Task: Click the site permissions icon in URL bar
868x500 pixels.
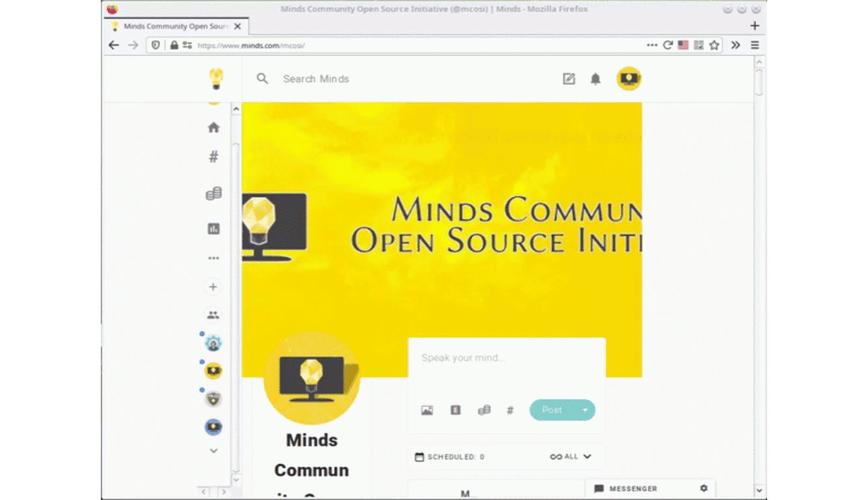Action: [x=187, y=45]
